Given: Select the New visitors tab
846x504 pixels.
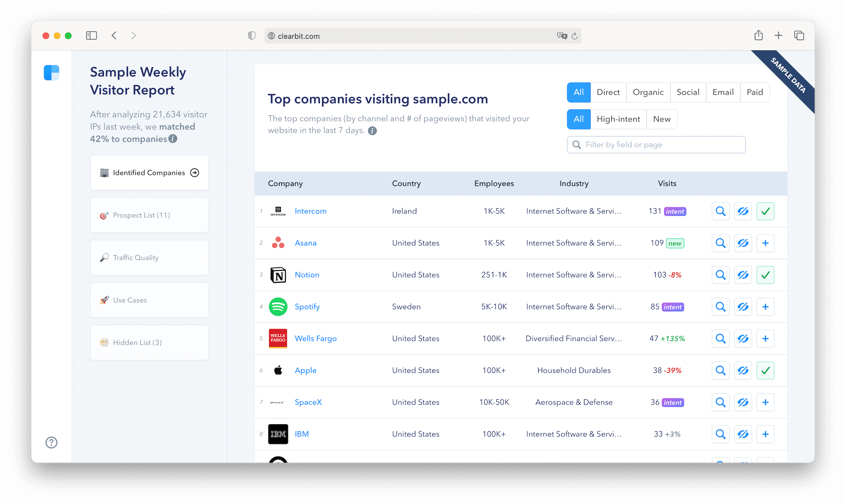Looking at the screenshot, I should tap(662, 119).
